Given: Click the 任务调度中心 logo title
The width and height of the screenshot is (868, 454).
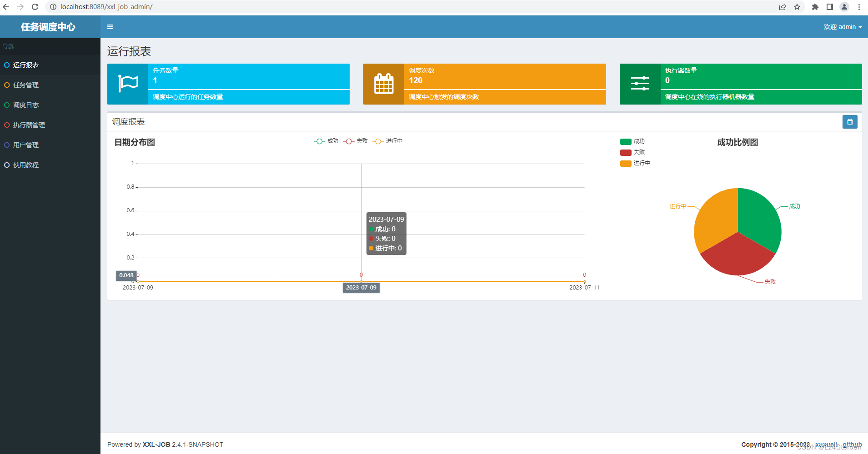Looking at the screenshot, I should point(48,27).
